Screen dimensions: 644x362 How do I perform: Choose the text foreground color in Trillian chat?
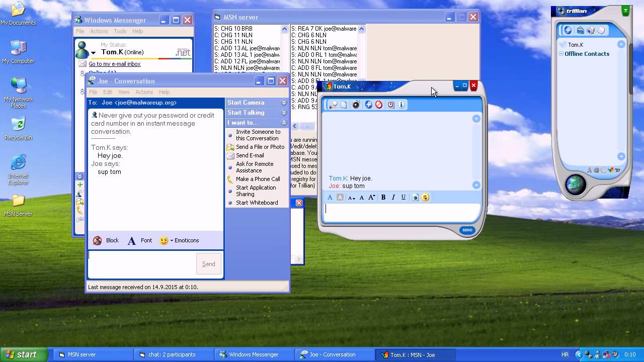pyautogui.click(x=330, y=197)
